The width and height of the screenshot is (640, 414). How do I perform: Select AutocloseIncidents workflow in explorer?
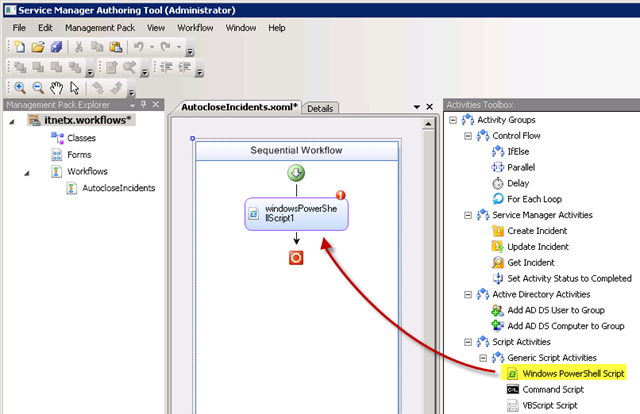(118, 187)
